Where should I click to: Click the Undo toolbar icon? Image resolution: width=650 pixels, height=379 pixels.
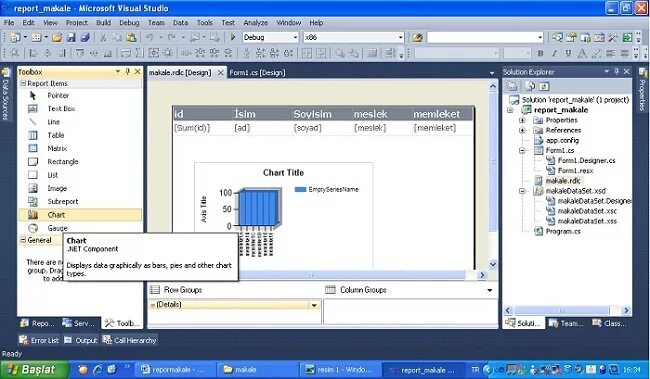click(x=150, y=38)
